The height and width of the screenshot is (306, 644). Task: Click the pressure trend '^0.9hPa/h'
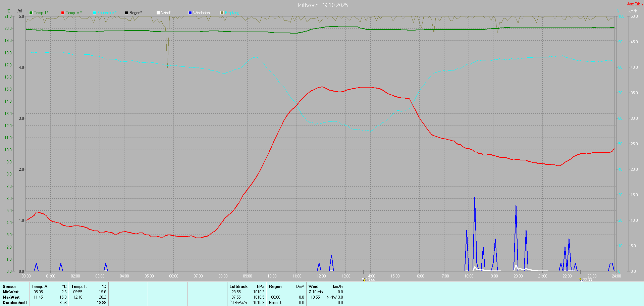click(x=238, y=303)
